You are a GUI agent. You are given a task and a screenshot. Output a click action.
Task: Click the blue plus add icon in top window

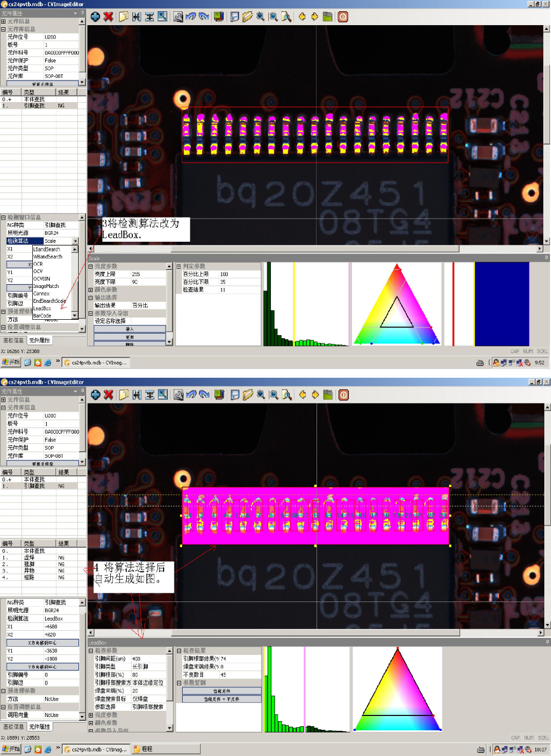tap(95, 16)
